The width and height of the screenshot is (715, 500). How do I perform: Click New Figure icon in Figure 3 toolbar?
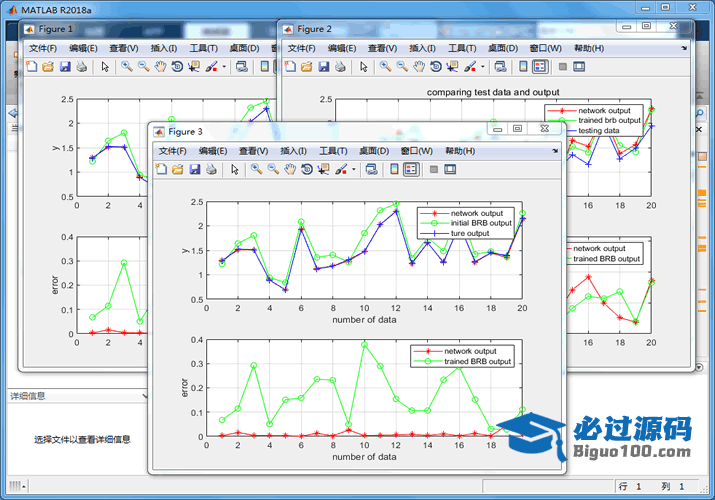coord(161,170)
